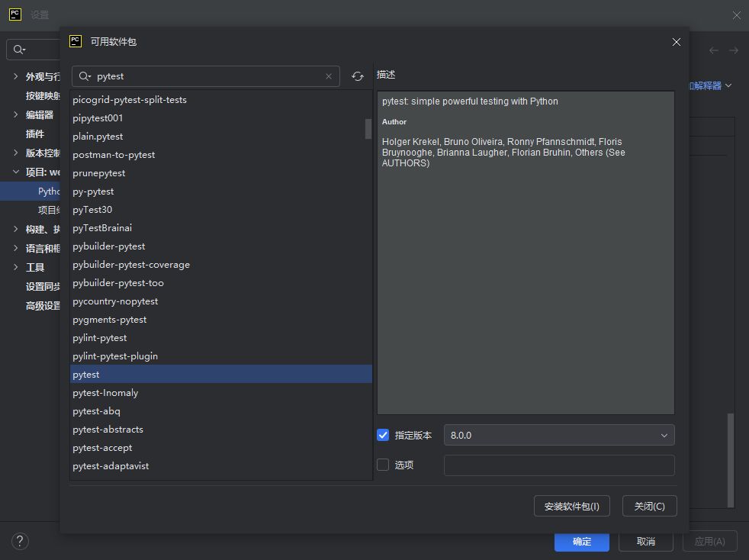749x560 pixels.
Task: Click the settings window search icon
Action: tap(19, 50)
